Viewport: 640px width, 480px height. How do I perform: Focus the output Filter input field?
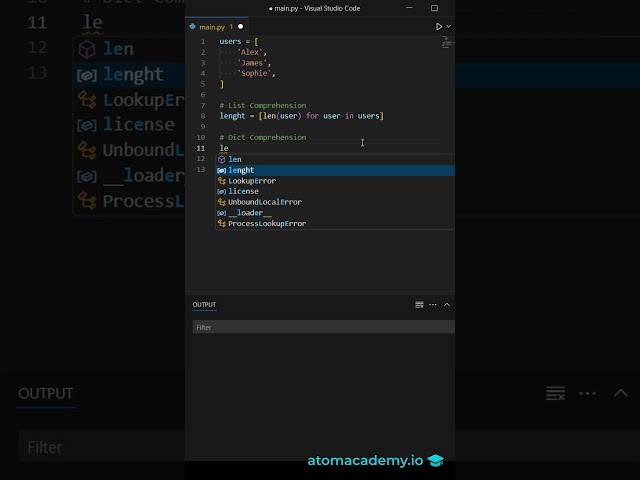pyautogui.click(x=323, y=327)
